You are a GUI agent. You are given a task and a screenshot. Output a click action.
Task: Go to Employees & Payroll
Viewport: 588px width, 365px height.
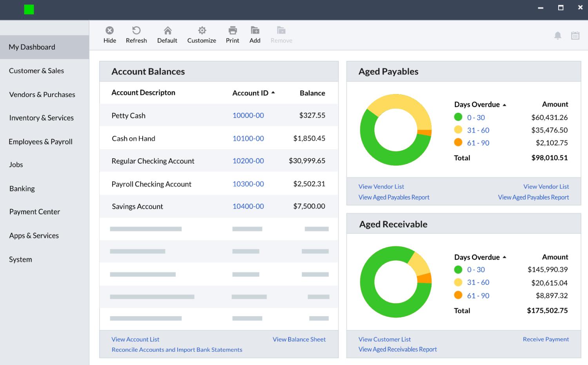point(40,142)
